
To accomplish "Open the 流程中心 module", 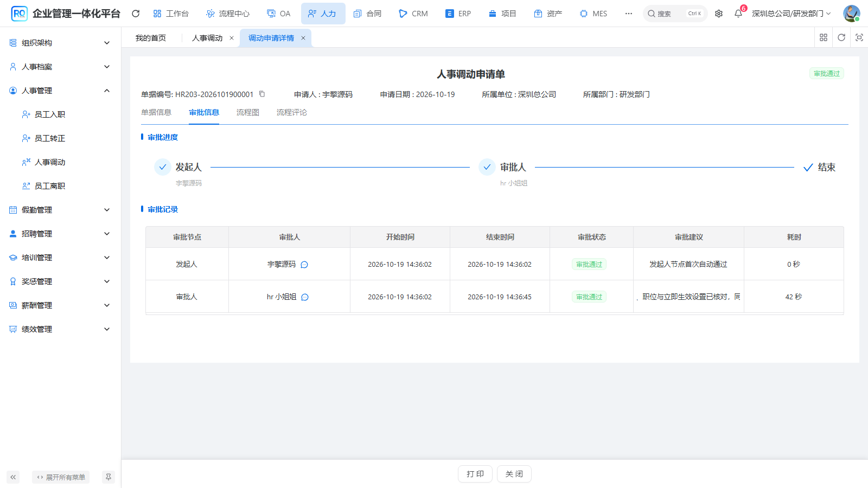I will (x=228, y=14).
